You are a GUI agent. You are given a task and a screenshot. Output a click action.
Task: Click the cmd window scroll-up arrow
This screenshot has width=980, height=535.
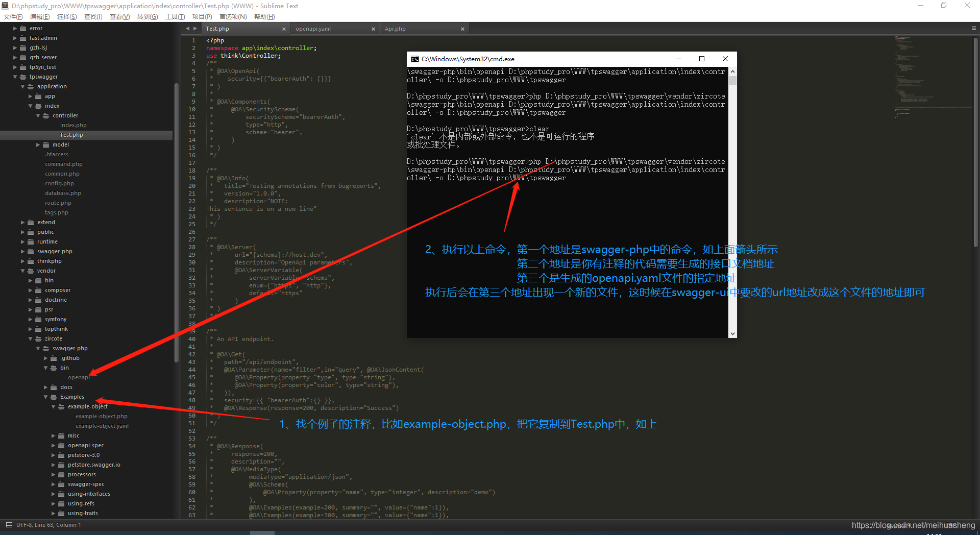coord(732,72)
